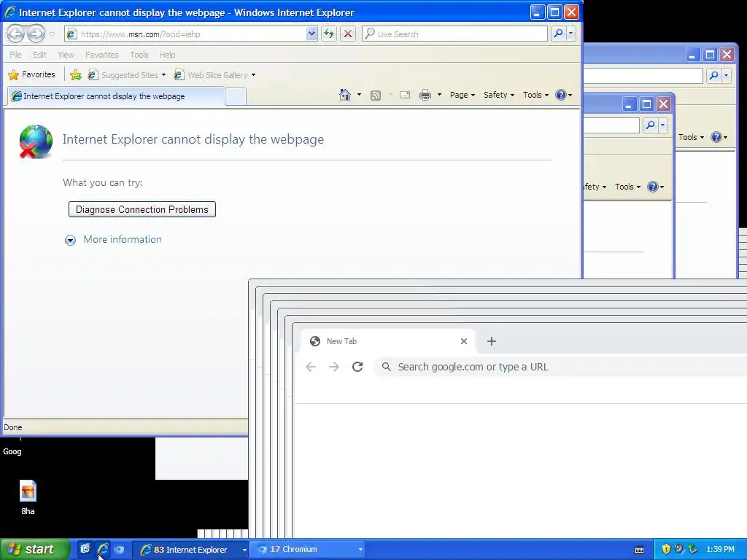This screenshot has height=560, width=747.
Task: Open the Help menu
Action: click(167, 55)
